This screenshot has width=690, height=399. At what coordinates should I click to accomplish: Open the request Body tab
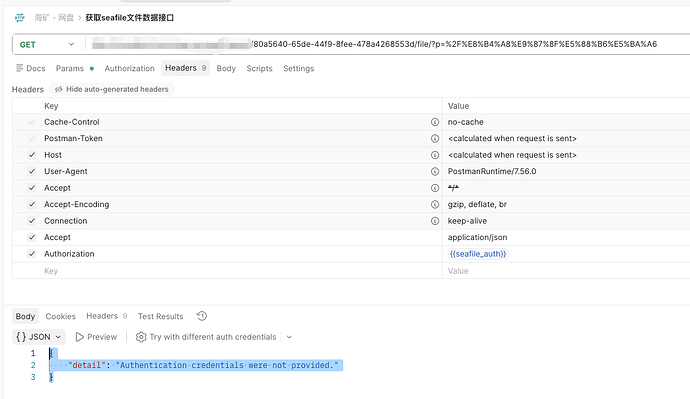[x=226, y=68]
